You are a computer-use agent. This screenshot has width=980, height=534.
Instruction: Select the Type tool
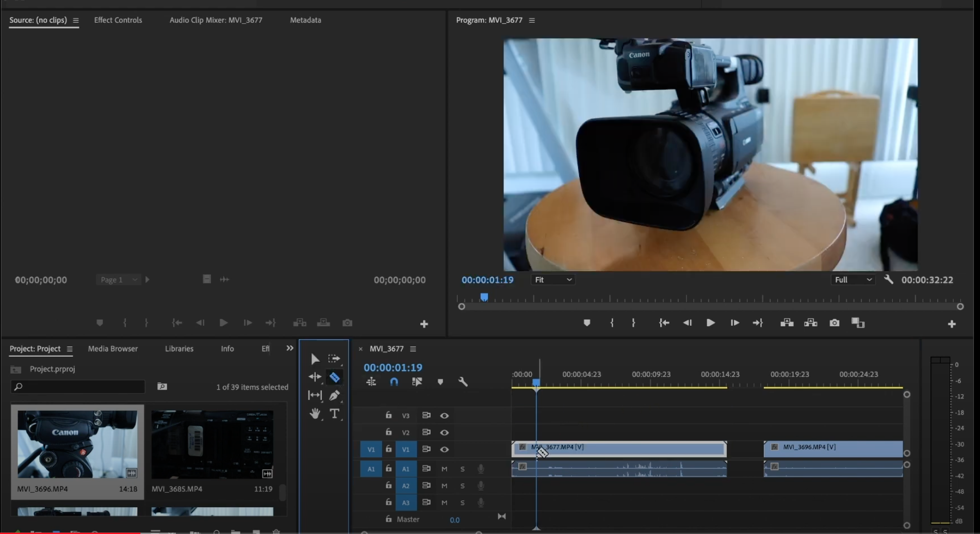click(334, 413)
